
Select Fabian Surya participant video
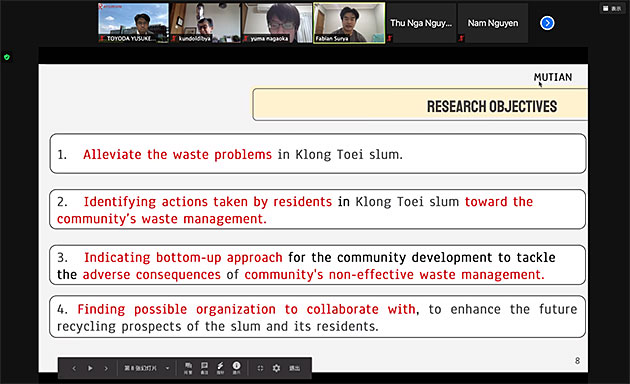click(349, 23)
